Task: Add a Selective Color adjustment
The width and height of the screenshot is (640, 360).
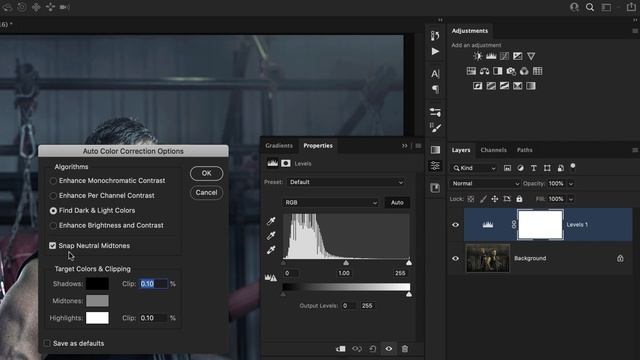Action: pos(518,86)
